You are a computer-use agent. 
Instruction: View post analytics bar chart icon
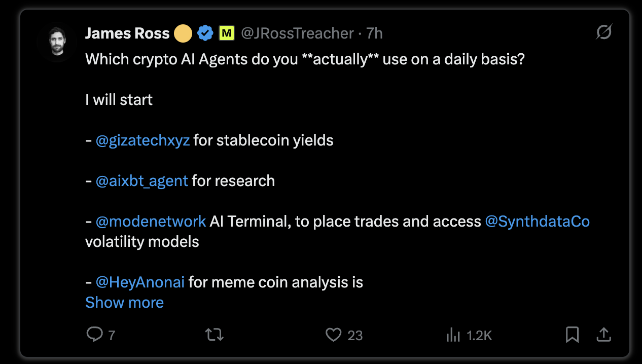point(453,335)
